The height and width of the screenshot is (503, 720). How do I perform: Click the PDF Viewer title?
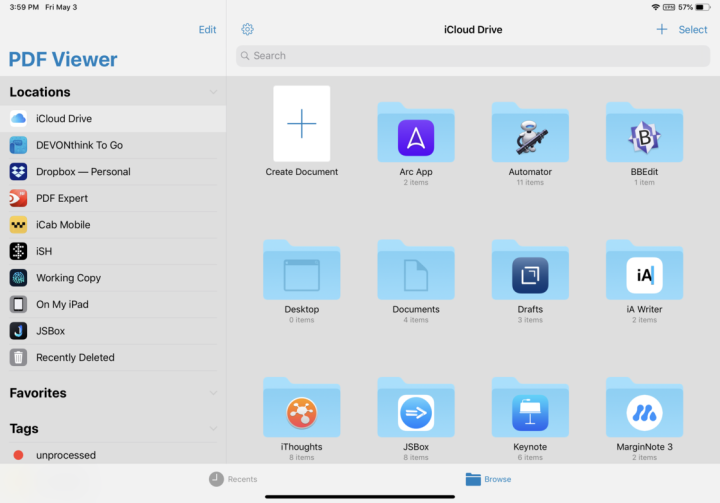click(63, 60)
